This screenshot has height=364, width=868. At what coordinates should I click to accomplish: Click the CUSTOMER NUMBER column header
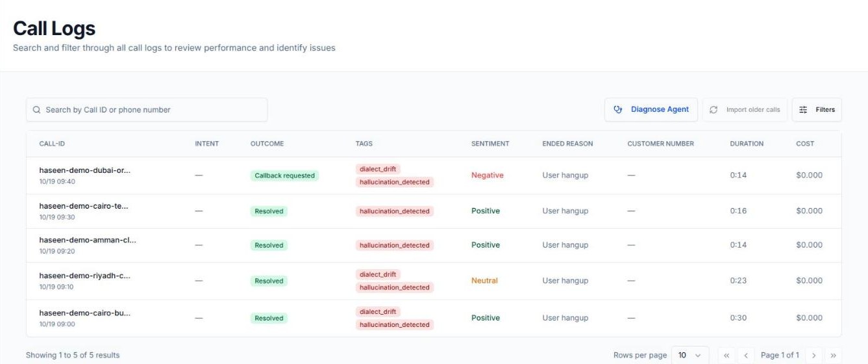point(660,144)
